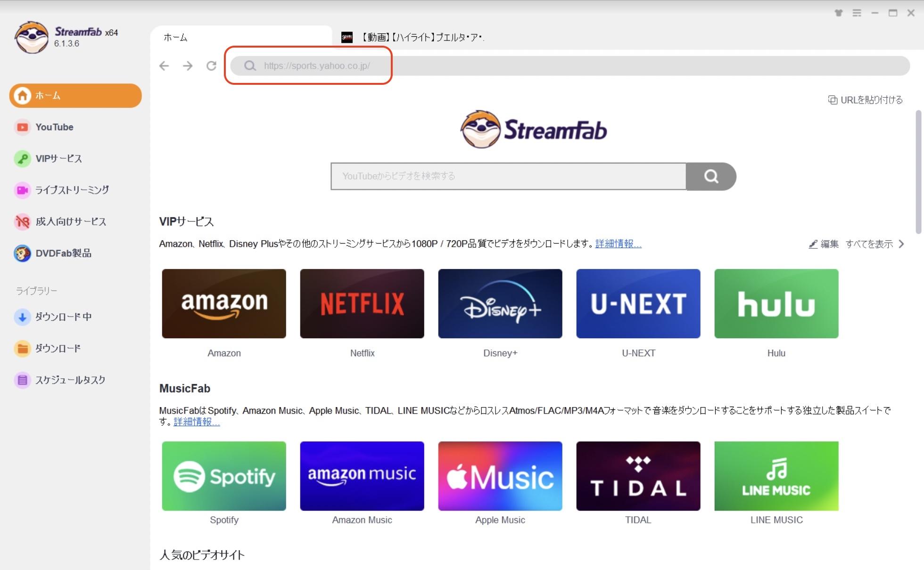Viewport: 924px width, 570px height.
Task: Click the tab favicon of 【動画】 tab
Action: click(347, 37)
